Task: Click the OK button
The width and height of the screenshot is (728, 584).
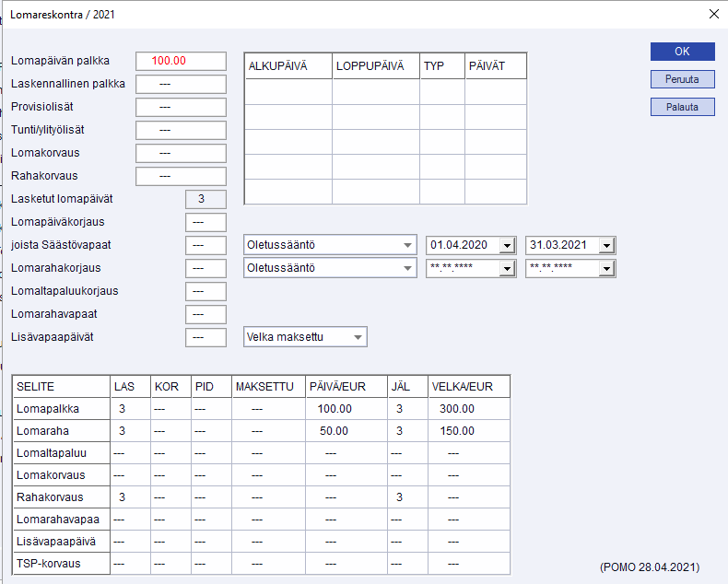Action: coord(682,52)
